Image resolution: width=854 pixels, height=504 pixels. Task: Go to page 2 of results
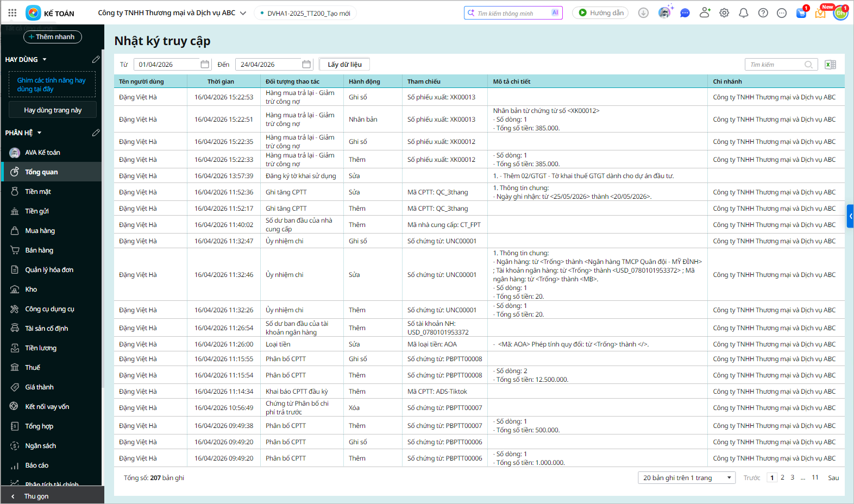782,477
